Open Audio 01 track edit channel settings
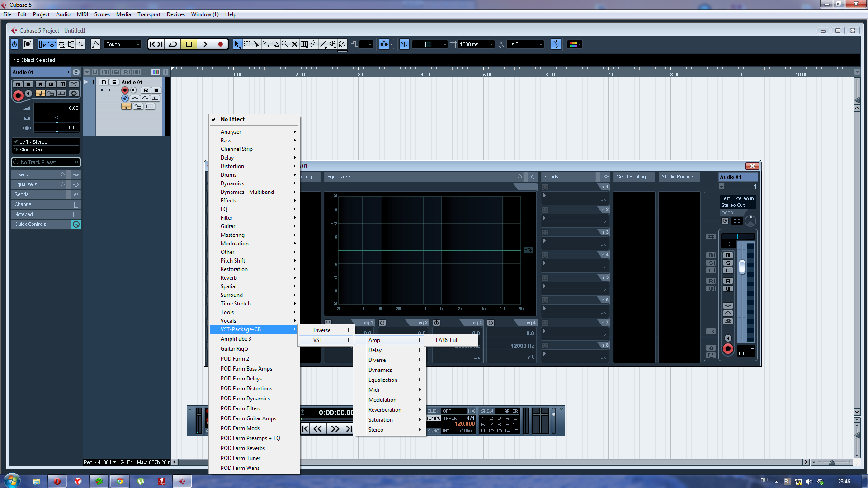The width and height of the screenshot is (868, 488). [x=125, y=98]
